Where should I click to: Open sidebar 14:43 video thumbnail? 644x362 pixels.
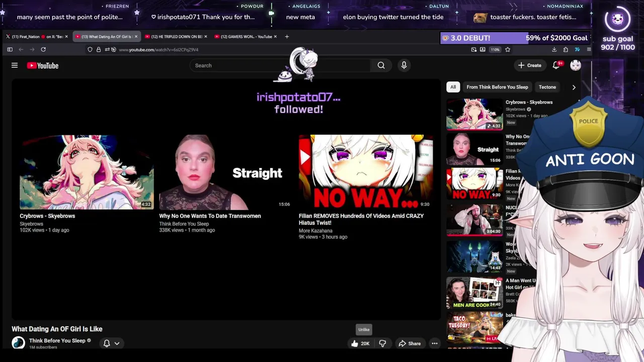tap(474, 256)
